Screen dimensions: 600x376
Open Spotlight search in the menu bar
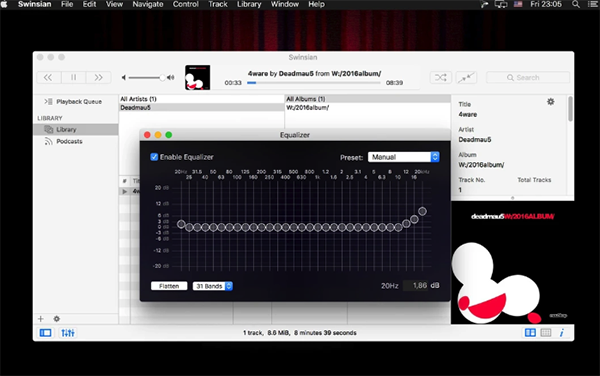click(576, 4)
